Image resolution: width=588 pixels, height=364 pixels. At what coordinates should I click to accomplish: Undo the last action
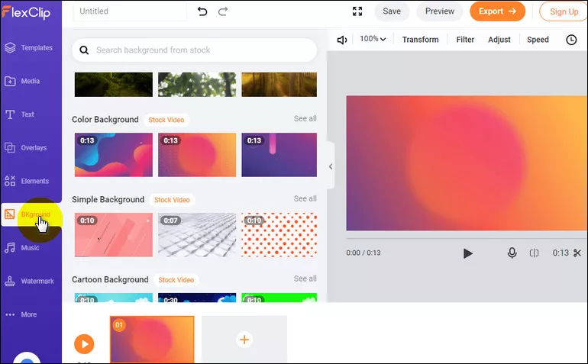point(202,11)
